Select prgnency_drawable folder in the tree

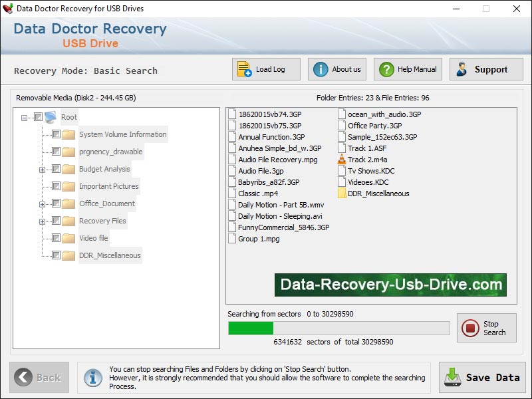110,152
